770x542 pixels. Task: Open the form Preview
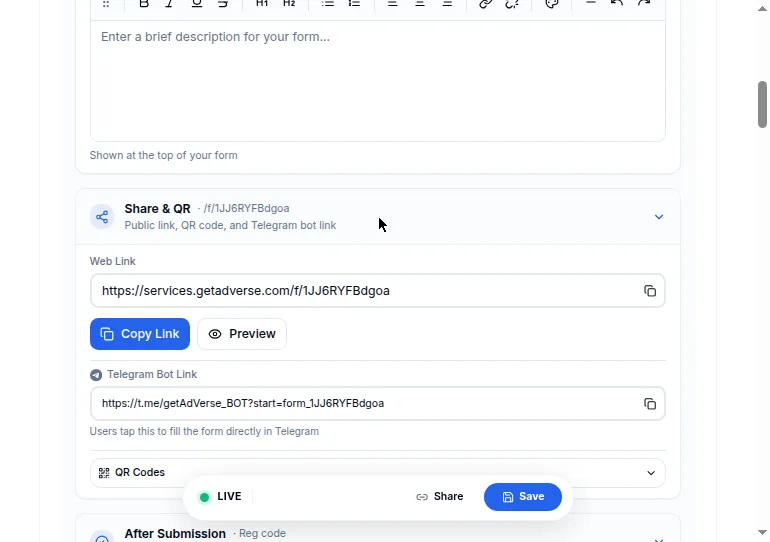click(x=242, y=334)
